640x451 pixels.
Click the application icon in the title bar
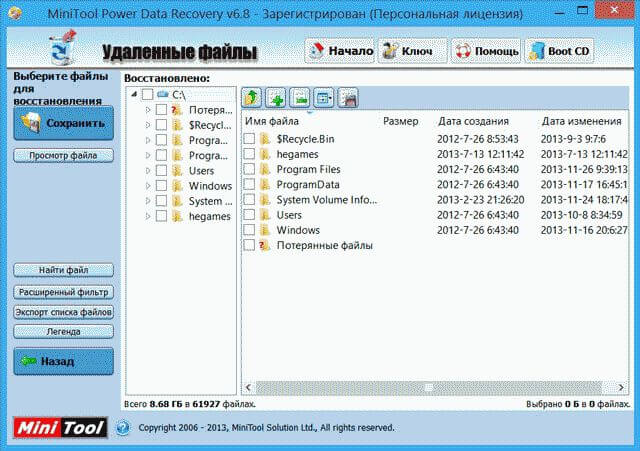[x=15, y=13]
